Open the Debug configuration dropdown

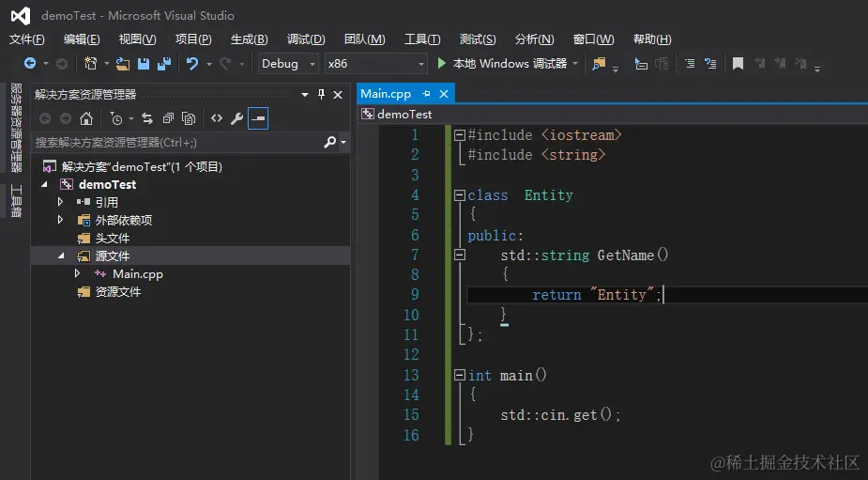pyautogui.click(x=288, y=64)
